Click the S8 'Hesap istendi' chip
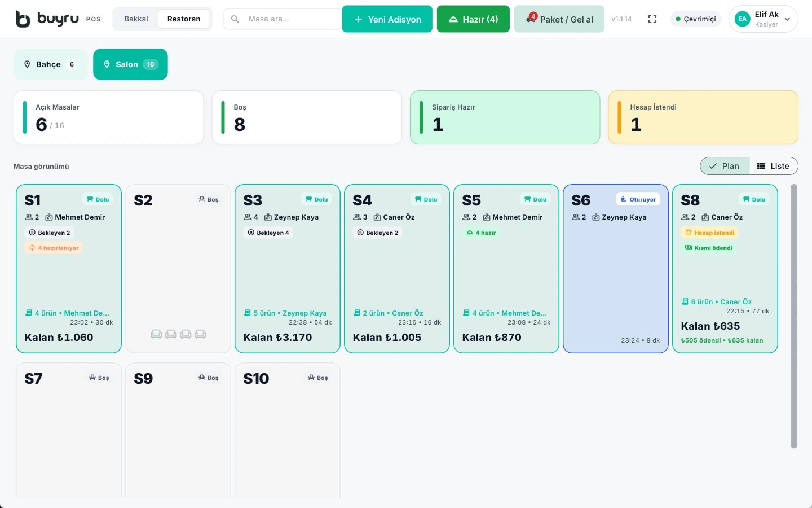The width and height of the screenshot is (812, 508). pyautogui.click(x=710, y=233)
